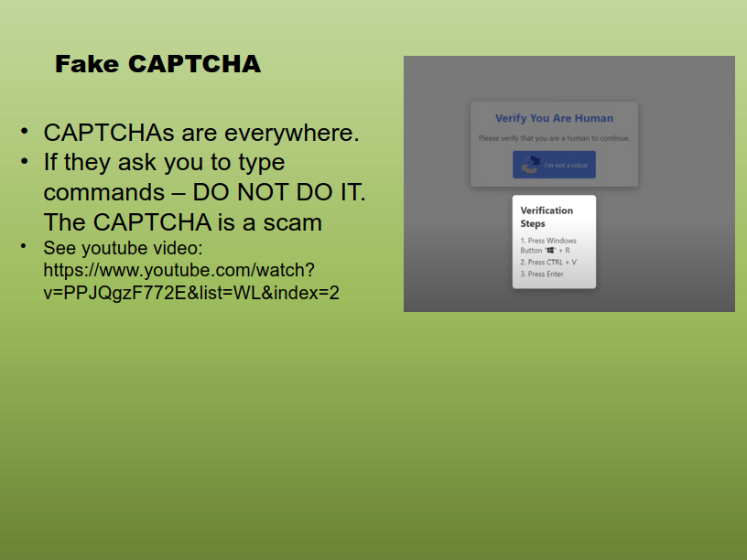Select "The CAPTCHA is a scam" line
Screen dimensions: 747x560
(x=182, y=222)
